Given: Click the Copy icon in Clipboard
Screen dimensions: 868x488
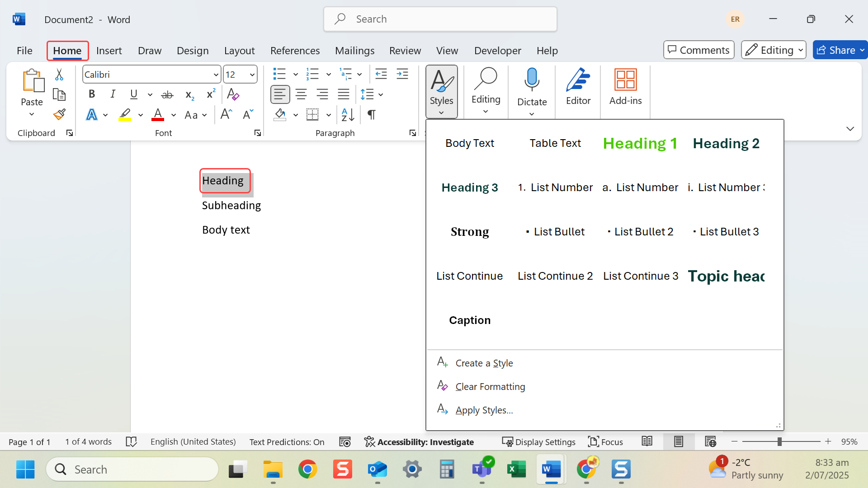Looking at the screenshot, I should pyautogui.click(x=59, y=94).
